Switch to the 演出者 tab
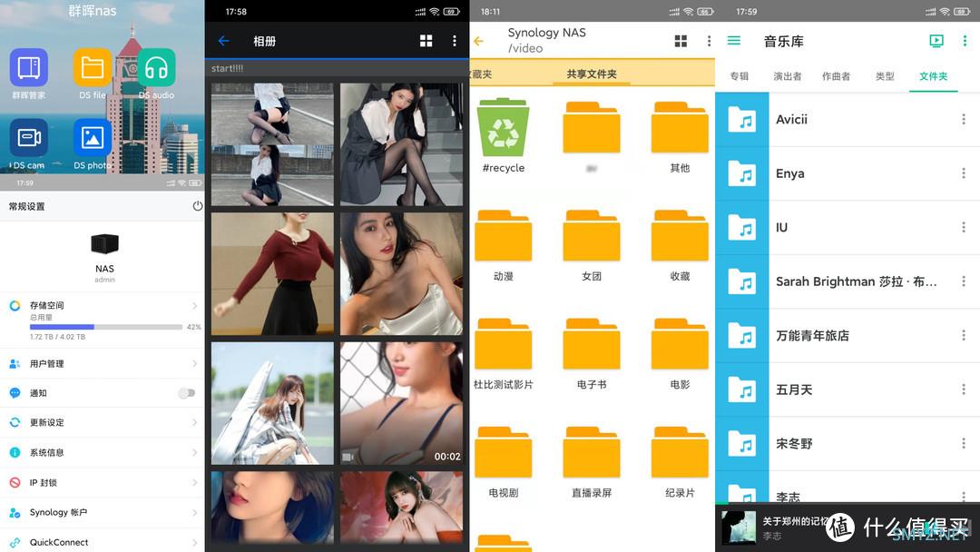 [x=788, y=76]
